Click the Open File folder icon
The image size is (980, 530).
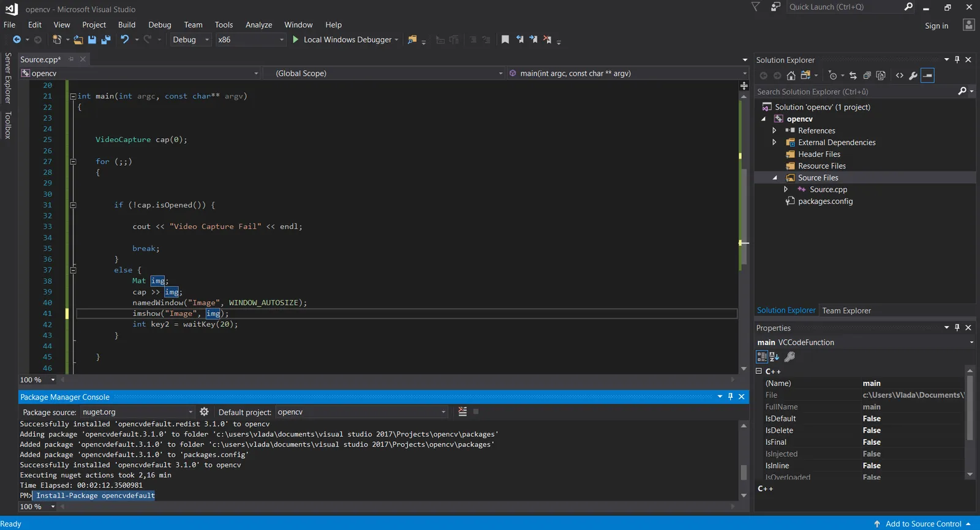pyautogui.click(x=78, y=39)
